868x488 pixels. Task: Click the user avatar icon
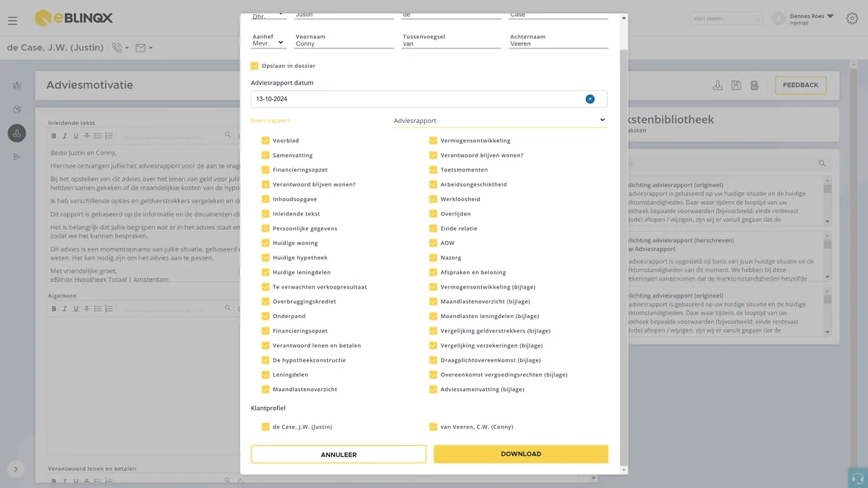(x=778, y=18)
